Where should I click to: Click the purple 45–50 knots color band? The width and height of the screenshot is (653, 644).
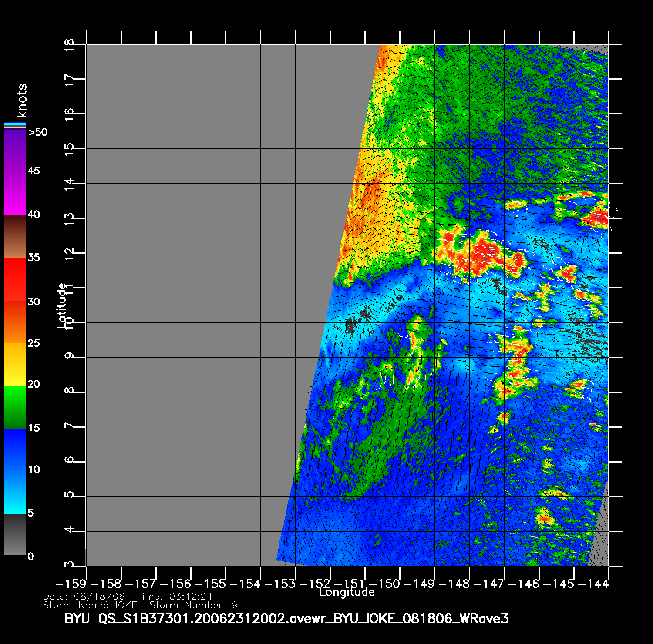(x=15, y=151)
